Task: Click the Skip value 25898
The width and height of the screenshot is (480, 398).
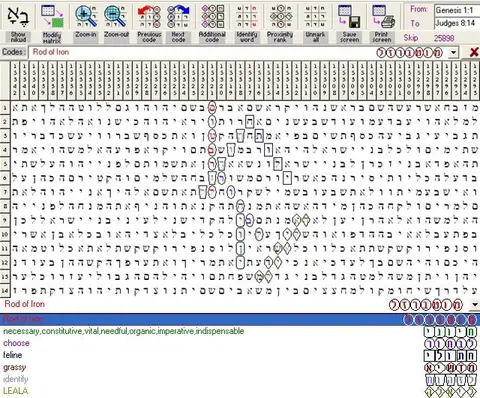Action: pyautogui.click(x=444, y=38)
